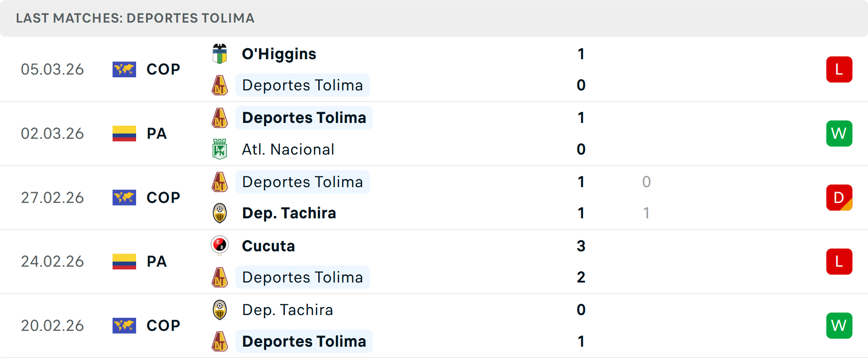This screenshot has width=868, height=358.
Task: Select the COP competition globe icon for 05.03.26
Action: [x=124, y=69]
